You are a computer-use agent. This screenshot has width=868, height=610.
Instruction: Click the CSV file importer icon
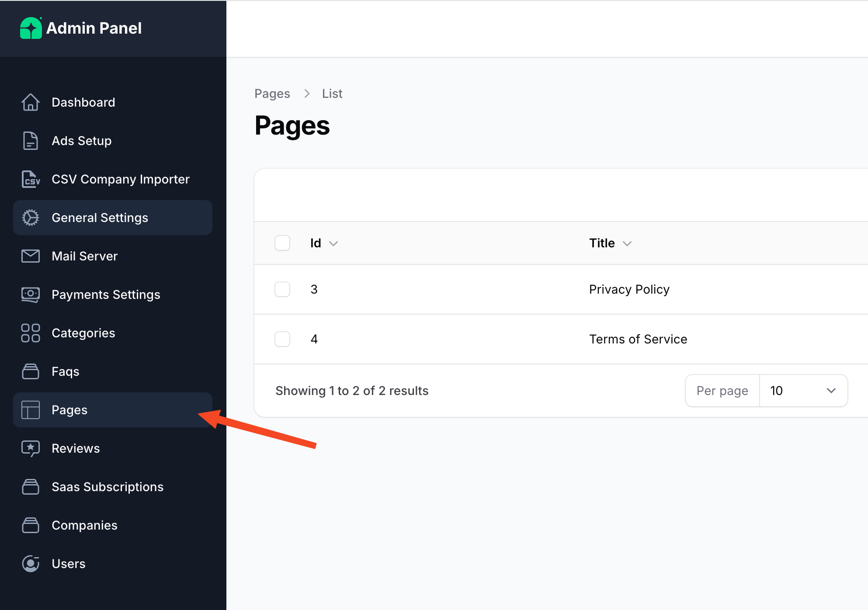click(x=31, y=179)
